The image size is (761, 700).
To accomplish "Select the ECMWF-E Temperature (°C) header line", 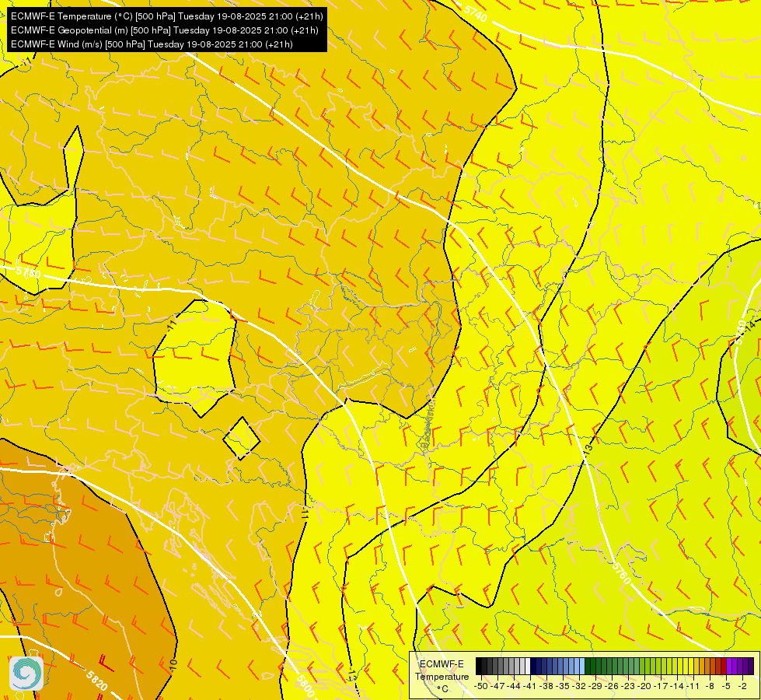I will coord(166,16).
